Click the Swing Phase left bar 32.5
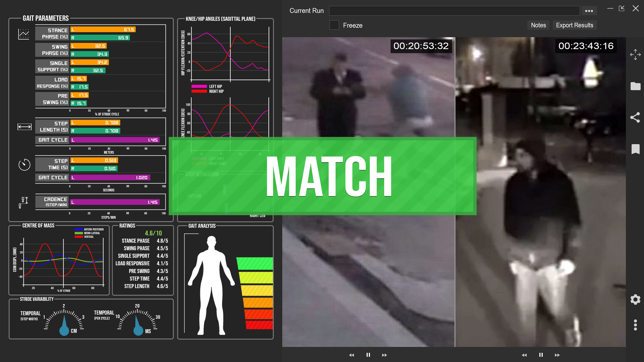 tap(89, 46)
